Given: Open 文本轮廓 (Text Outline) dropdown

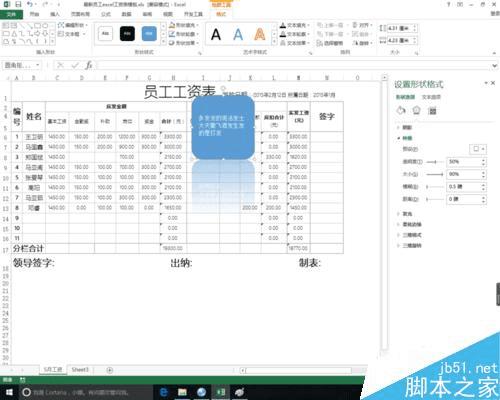Looking at the screenshot, I should (295, 34).
